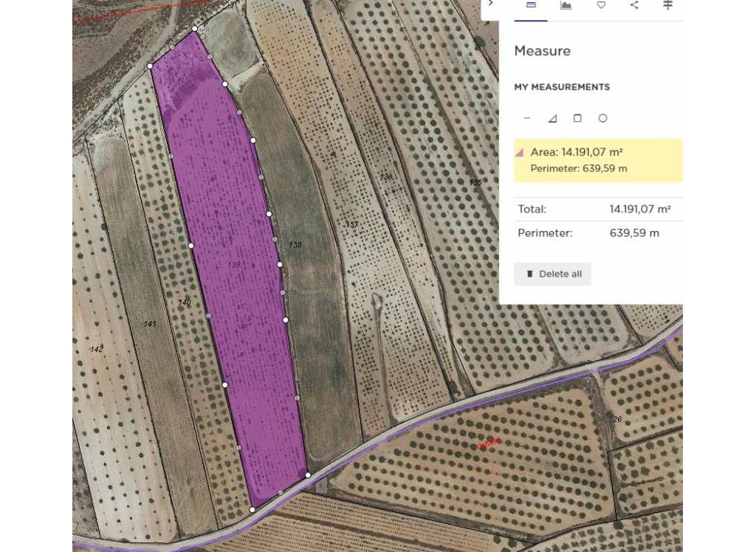Expand the MY MEASUREMENTS section
The height and width of the screenshot is (552, 756).
coord(563,87)
